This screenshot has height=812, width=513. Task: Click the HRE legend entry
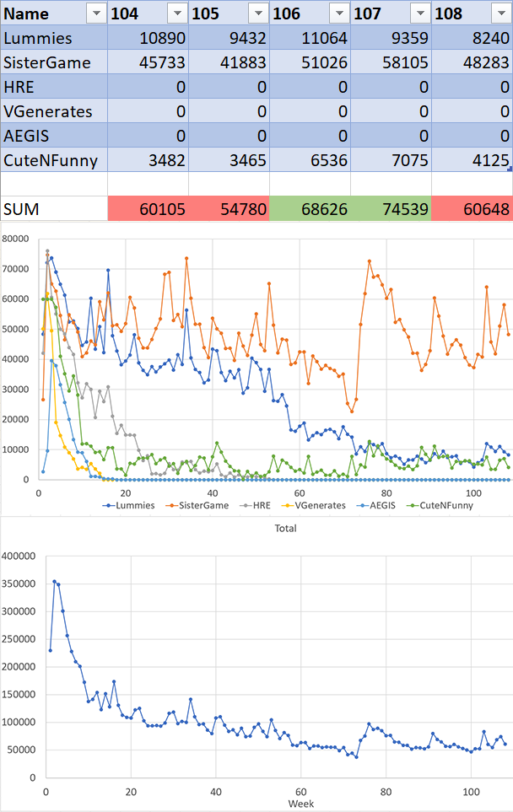click(x=255, y=505)
